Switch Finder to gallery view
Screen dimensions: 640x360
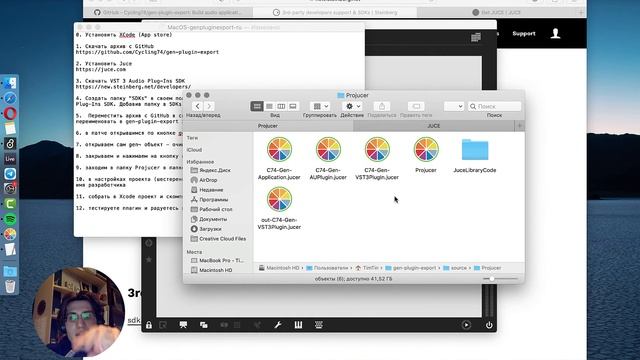point(293,106)
